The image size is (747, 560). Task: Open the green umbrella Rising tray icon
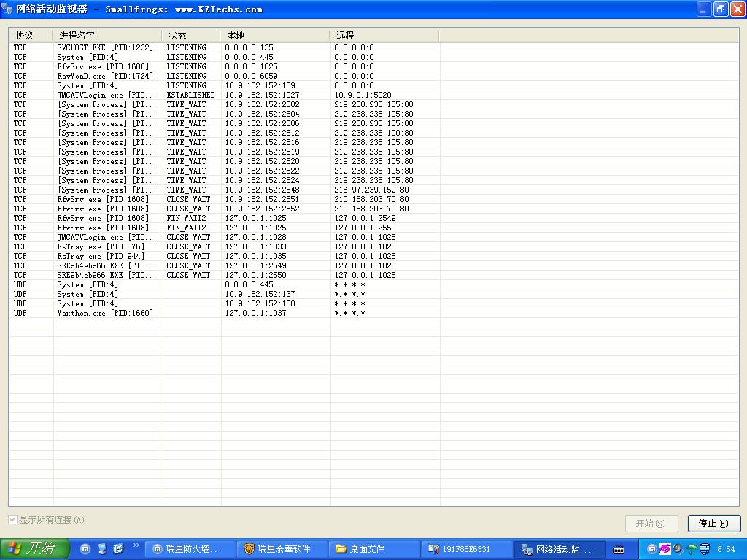point(691,549)
